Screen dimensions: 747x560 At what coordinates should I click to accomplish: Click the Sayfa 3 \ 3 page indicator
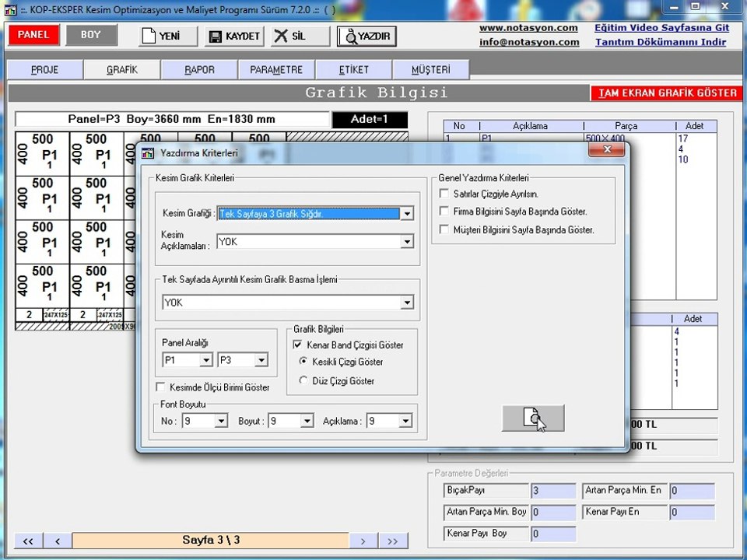point(211,541)
